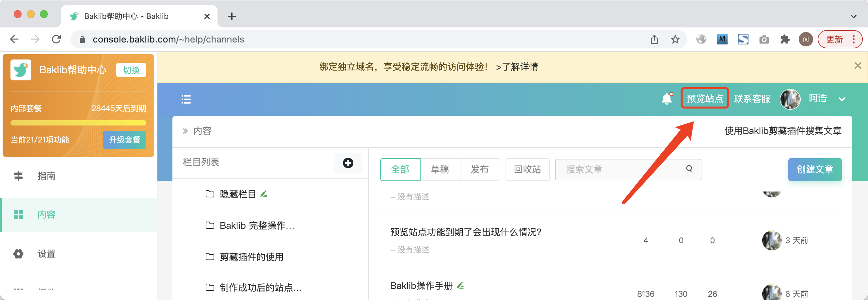Open the Extensions puzzle menu
The height and width of the screenshot is (300, 868).
[x=785, y=40]
